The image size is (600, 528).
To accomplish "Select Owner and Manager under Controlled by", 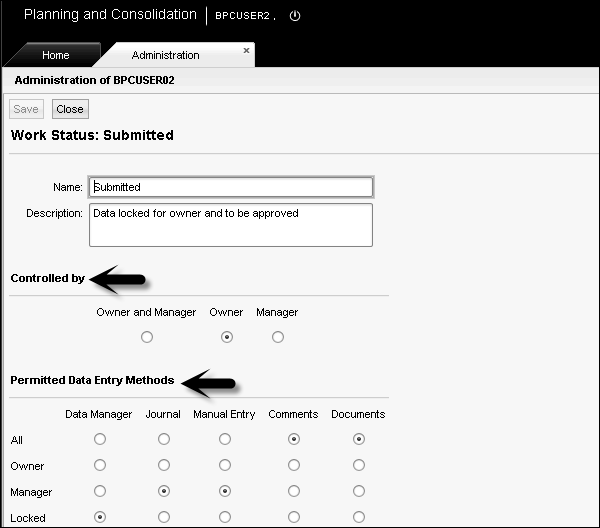I will pyautogui.click(x=147, y=337).
